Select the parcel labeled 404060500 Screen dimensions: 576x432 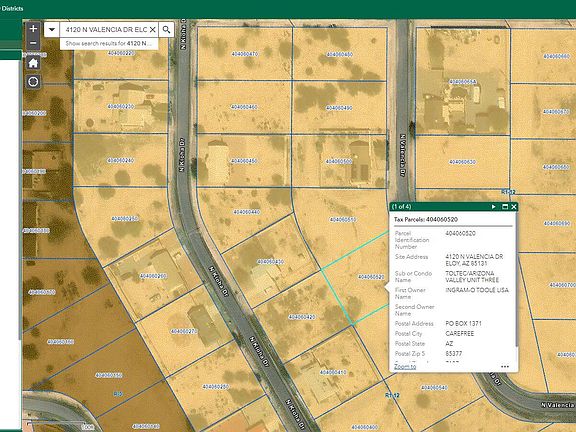pos(339,161)
